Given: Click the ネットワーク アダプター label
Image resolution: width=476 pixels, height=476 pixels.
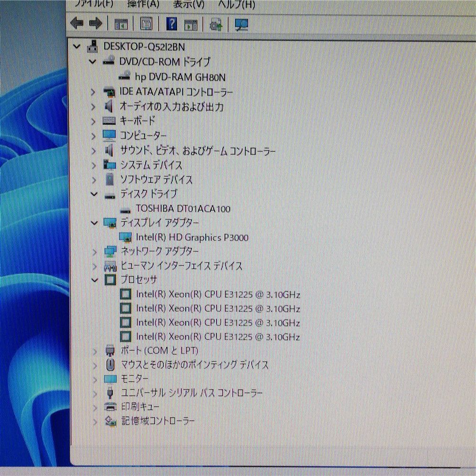Looking at the screenshot, I should (x=159, y=251).
